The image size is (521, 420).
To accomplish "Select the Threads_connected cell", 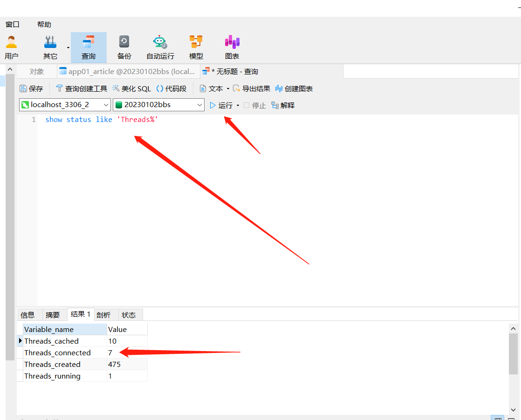I will point(65,352).
